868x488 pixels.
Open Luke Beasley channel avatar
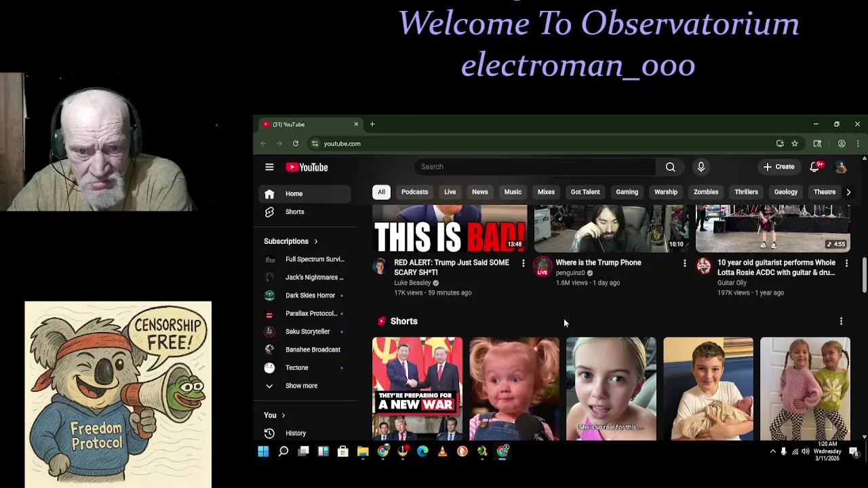[x=380, y=266]
